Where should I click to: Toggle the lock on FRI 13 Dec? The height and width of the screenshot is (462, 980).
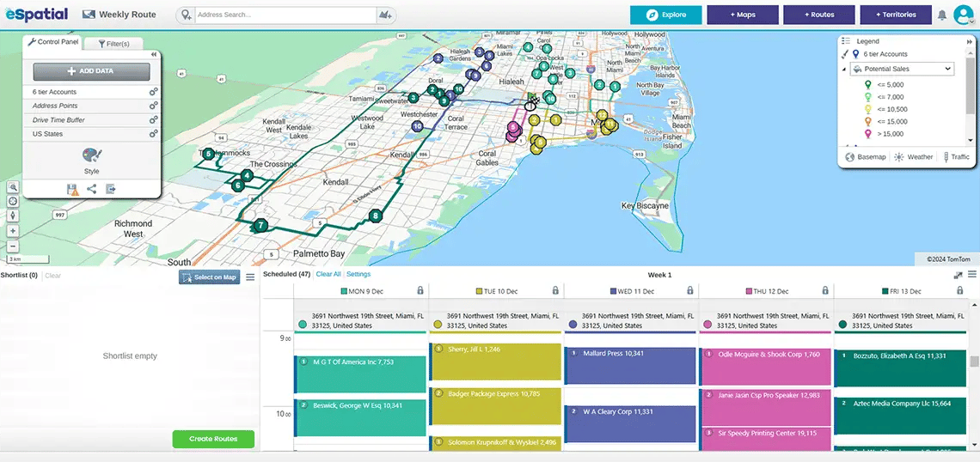[960, 290]
